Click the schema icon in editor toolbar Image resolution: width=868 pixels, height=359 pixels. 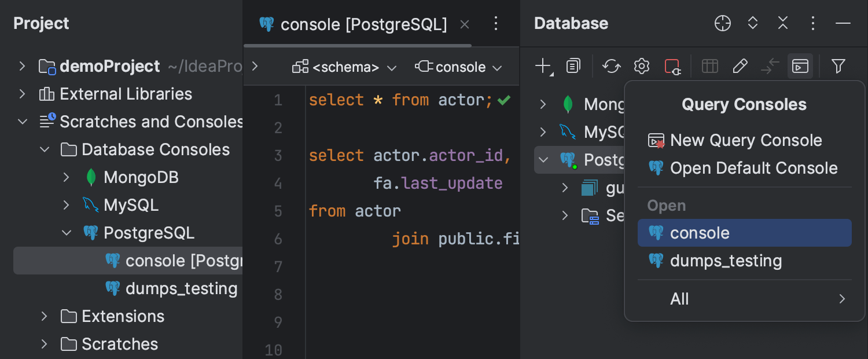(x=300, y=67)
